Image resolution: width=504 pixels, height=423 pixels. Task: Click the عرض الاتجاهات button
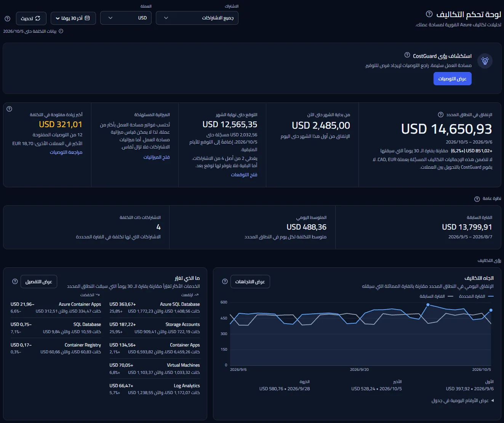tap(250, 281)
